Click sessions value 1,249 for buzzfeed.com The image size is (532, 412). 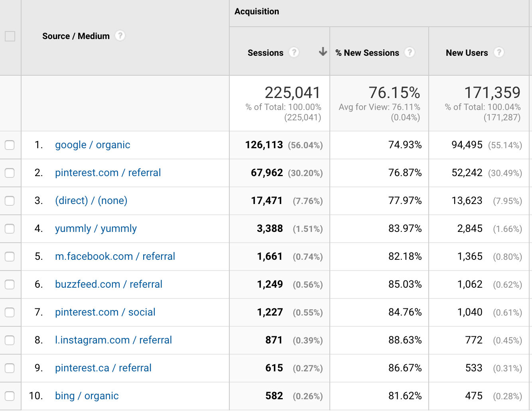[x=270, y=284]
